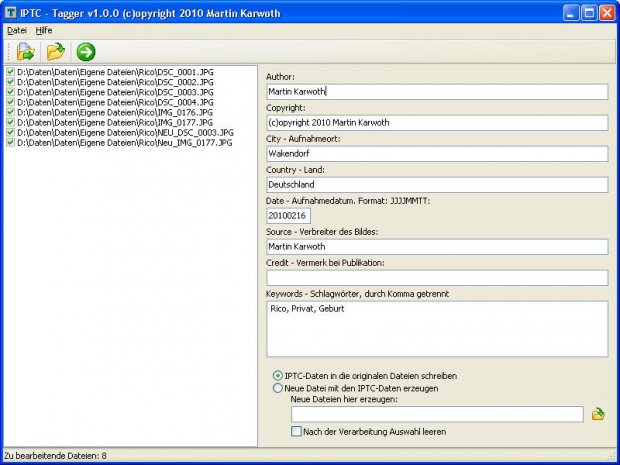The height and width of the screenshot is (465, 620).
Task: Select the NEU_DSC_0003.JPG file path row
Action: (125, 132)
